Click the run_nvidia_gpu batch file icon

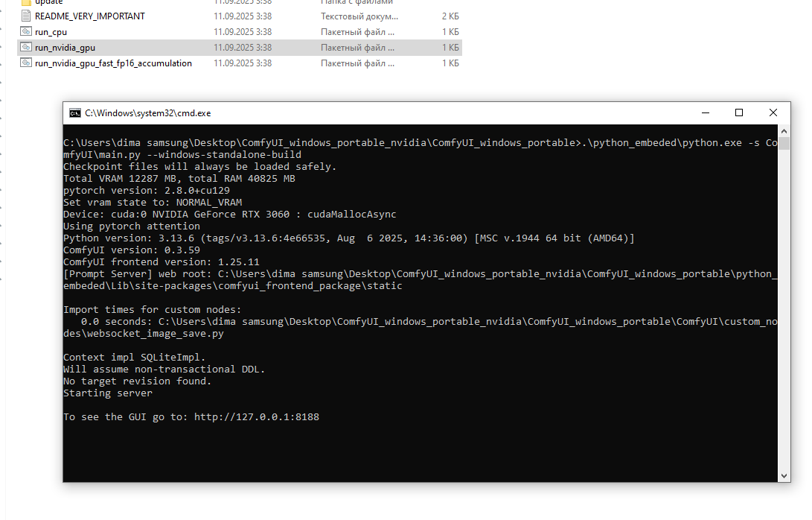26,47
